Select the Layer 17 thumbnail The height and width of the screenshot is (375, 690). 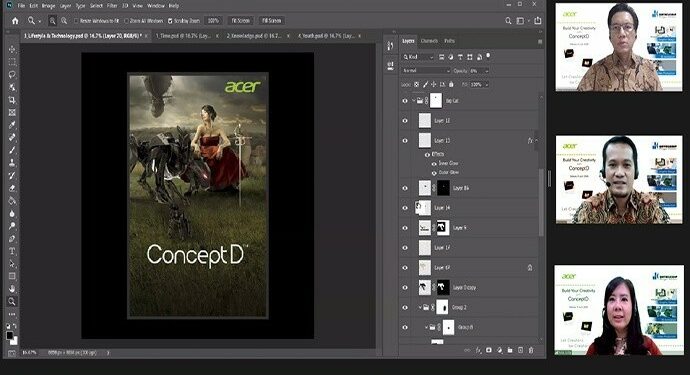[425, 248]
